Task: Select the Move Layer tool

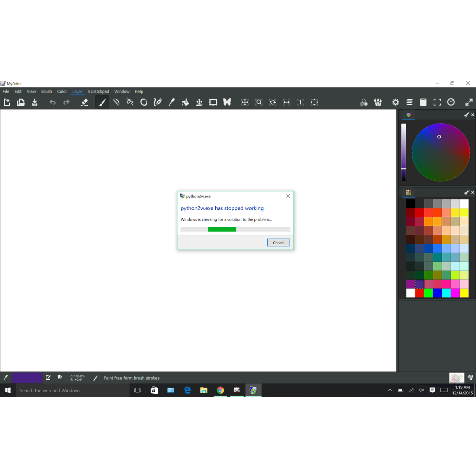Action: click(x=199, y=102)
